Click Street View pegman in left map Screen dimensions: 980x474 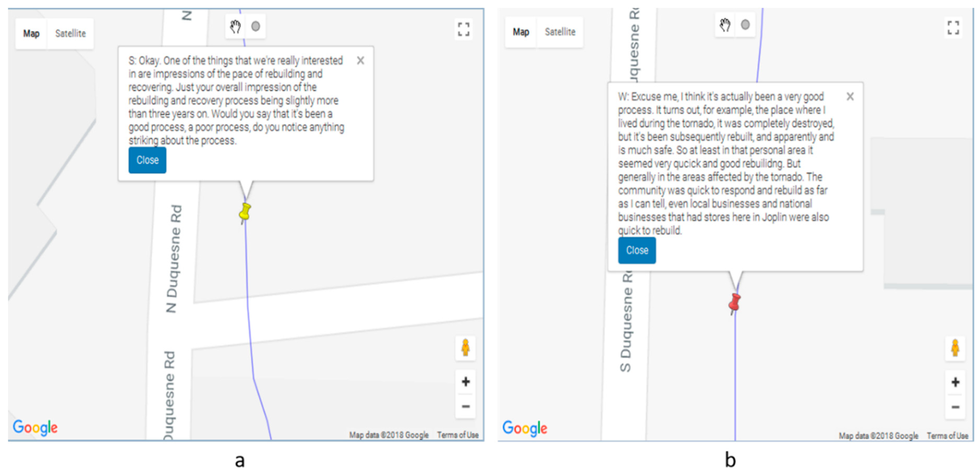pyautogui.click(x=465, y=348)
